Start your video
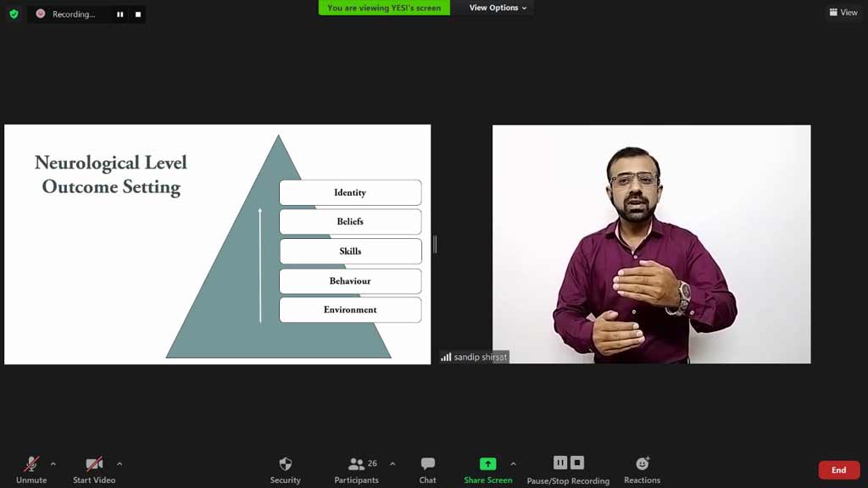The width and height of the screenshot is (868, 488). pyautogui.click(x=93, y=463)
